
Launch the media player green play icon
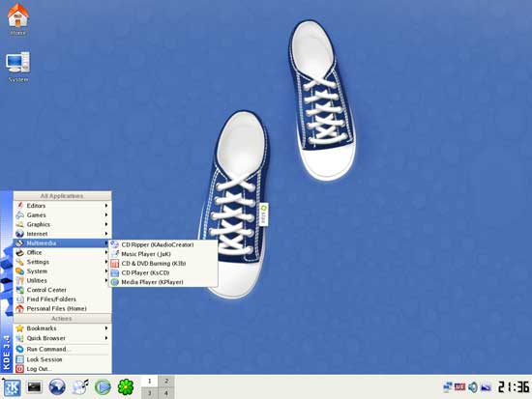pyautogui.click(x=103, y=387)
